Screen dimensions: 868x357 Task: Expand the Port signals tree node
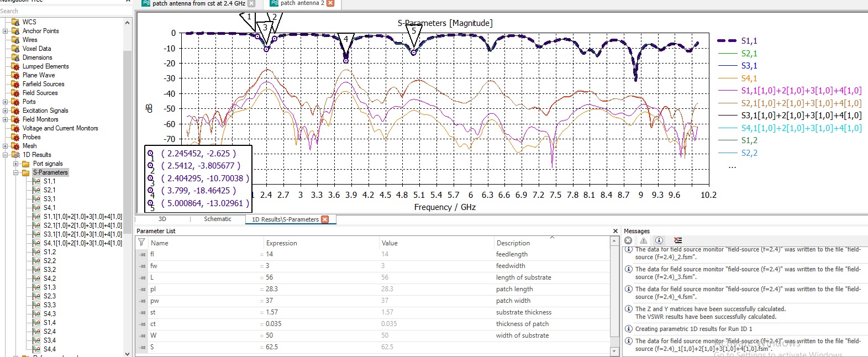(x=16, y=164)
